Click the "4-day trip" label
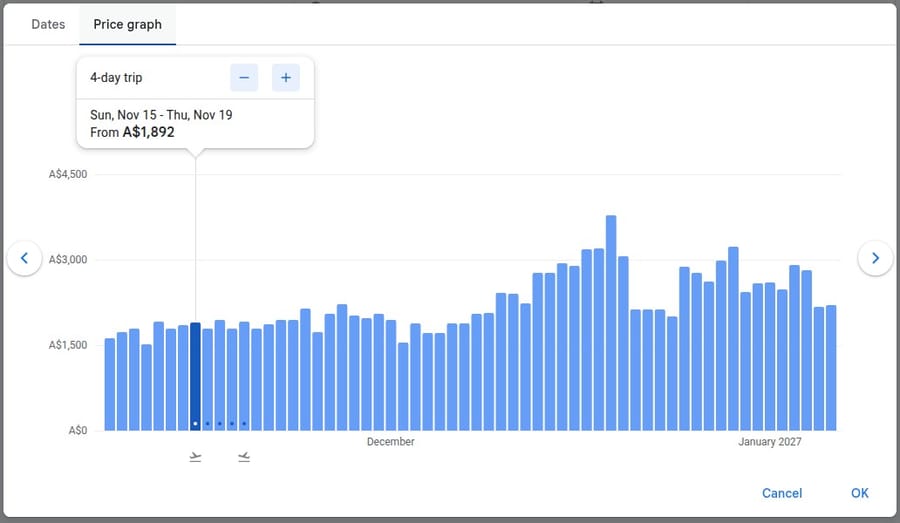 (x=116, y=78)
